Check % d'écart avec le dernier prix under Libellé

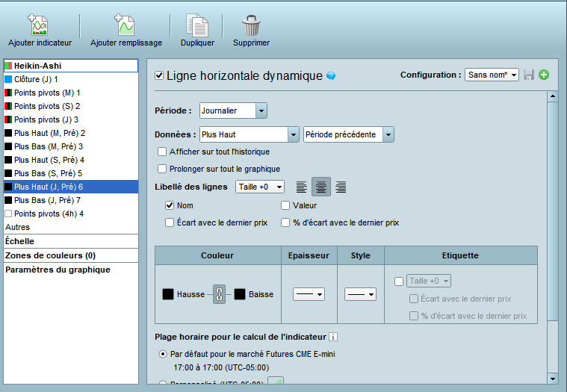tap(285, 223)
